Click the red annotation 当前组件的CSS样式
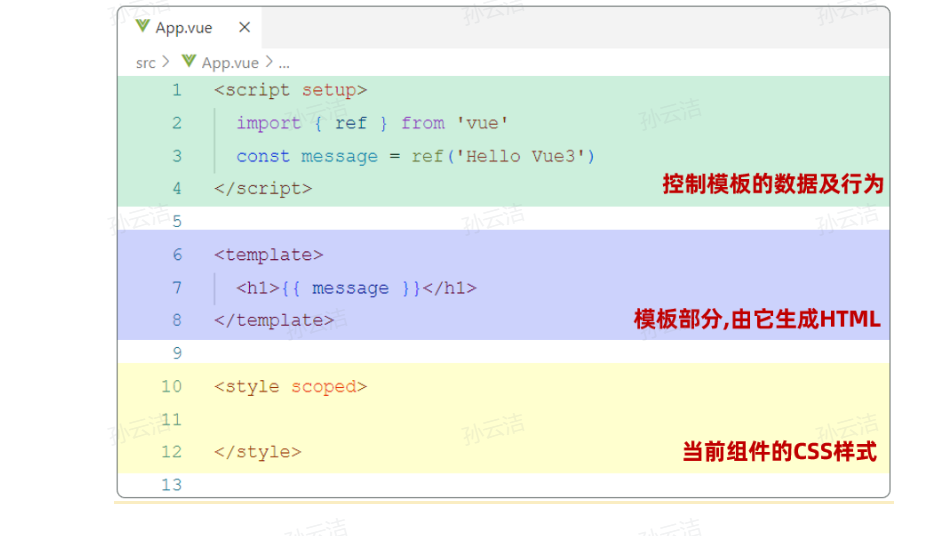 [x=779, y=452]
